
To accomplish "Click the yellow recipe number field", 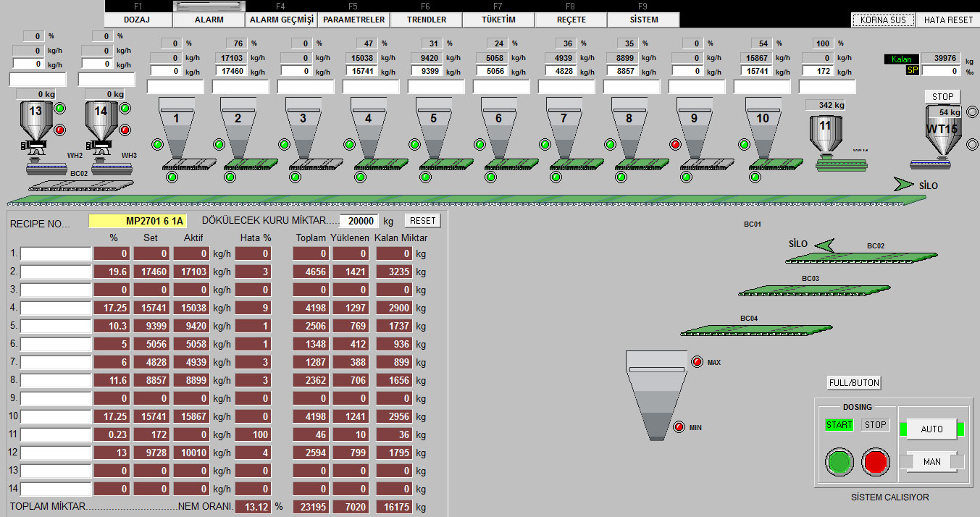I will [138, 221].
